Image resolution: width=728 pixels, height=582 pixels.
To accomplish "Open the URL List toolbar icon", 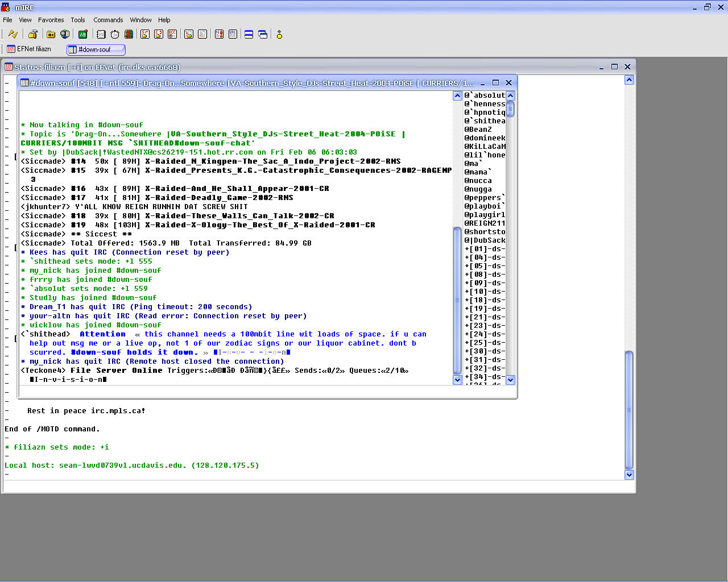I will click(233, 34).
